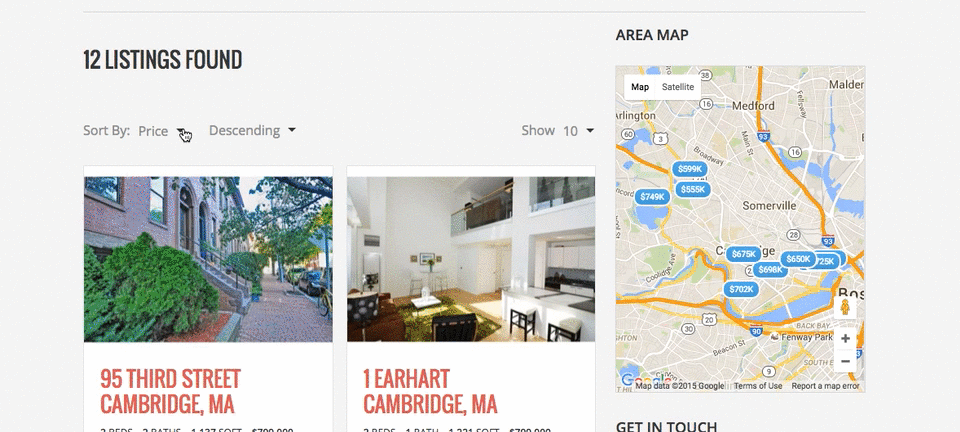
Task: Click the brick townhouse listing photo
Action: [x=208, y=259]
